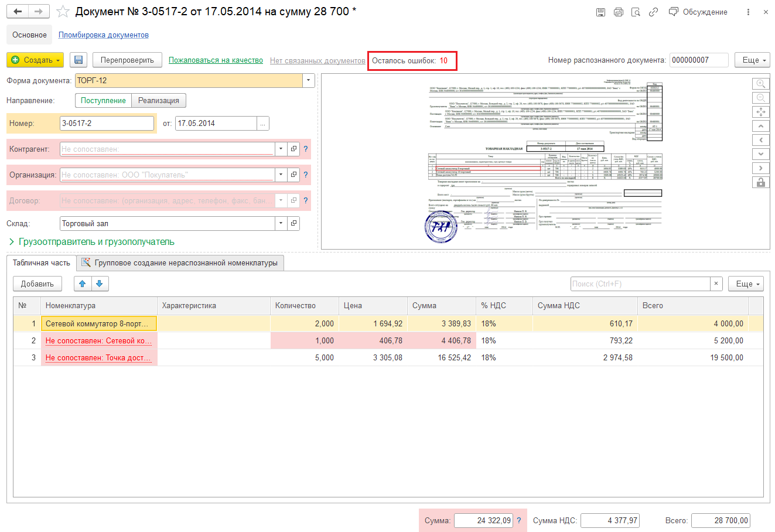
Task: Add the document to favorites with the star
Action: [63, 12]
